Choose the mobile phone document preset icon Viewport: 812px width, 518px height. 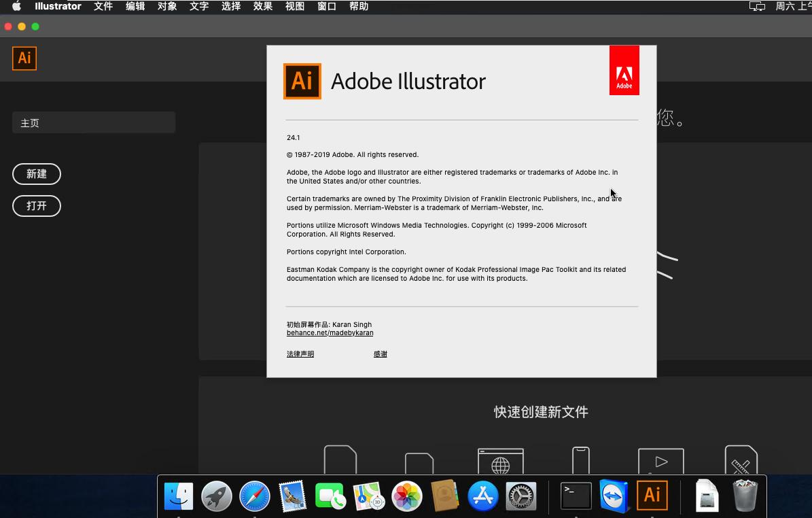(x=580, y=460)
